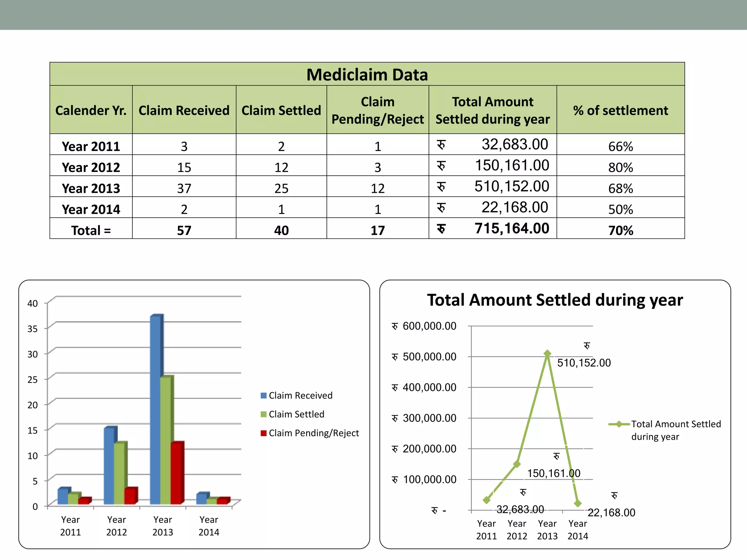Viewport: 747px width, 560px height.
Task: Select the red Year 2013 Pending/Reject bar
Action: [x=176, y=473]
